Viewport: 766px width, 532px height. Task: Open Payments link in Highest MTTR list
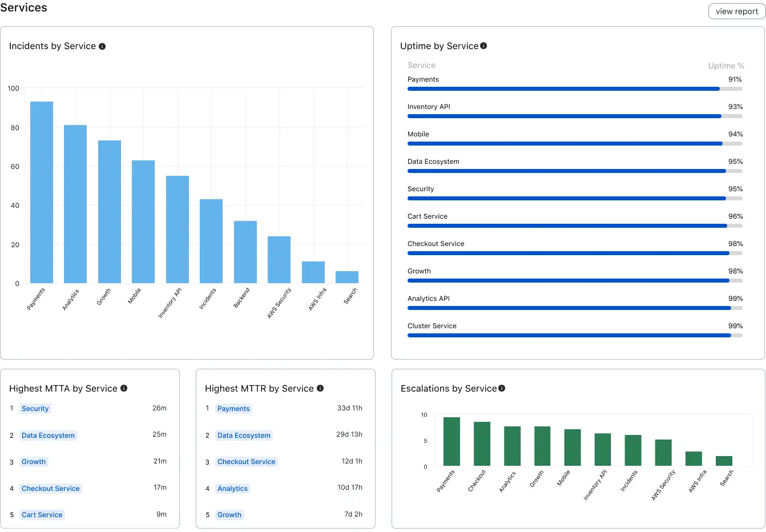tap(233, 409)
